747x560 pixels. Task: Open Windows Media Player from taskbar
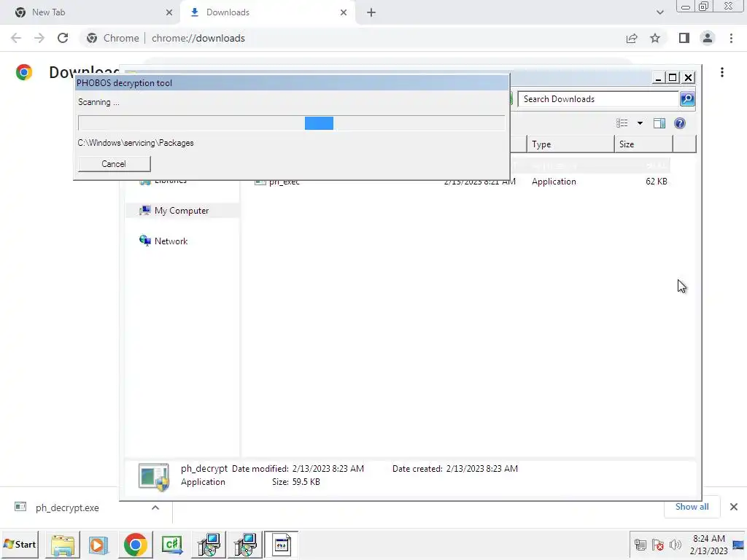[x=98, y=545]
